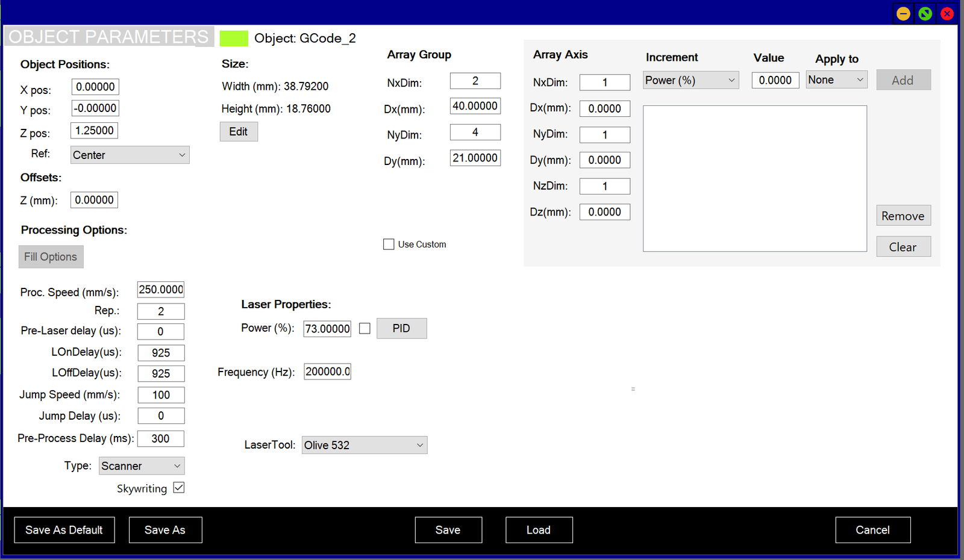
Task: Open the Type dropdown set to Scanner
Action: 142,465
